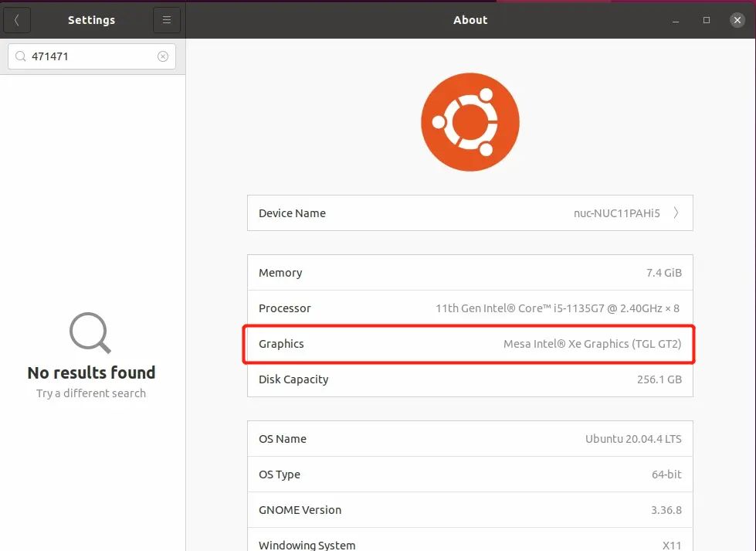The image size is (756, 551).
Task: Click the OS Name row showing Ubuntu 20.04.4 LTS
Action: point(470,438)
